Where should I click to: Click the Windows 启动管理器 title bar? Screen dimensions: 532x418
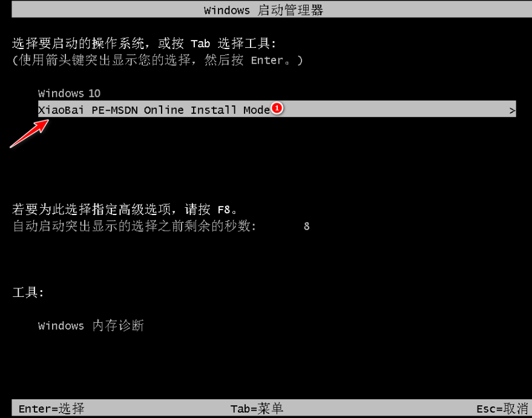(272, 10)
